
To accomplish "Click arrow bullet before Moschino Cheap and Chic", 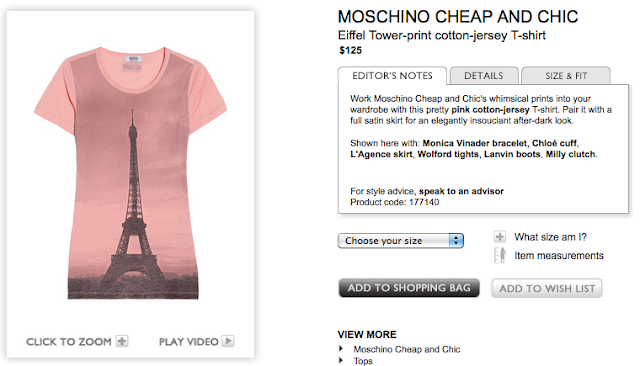I will 341,349.
